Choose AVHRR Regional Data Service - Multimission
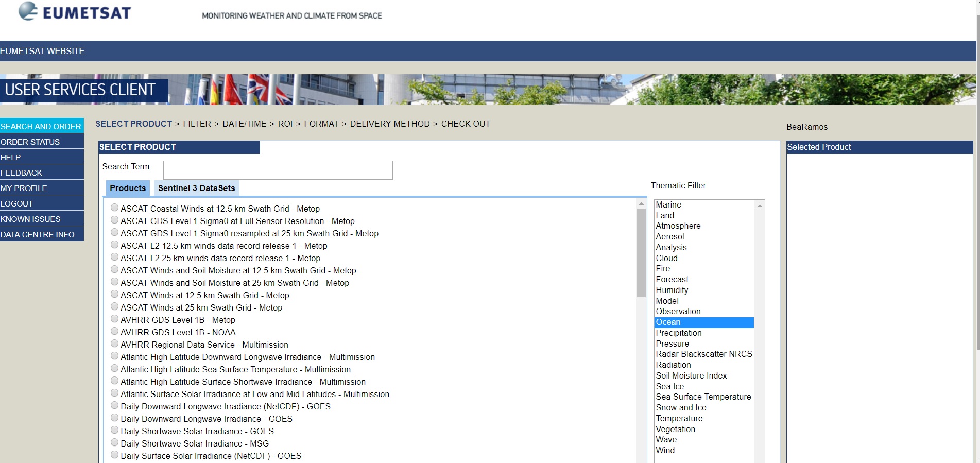Screen dimensions: 980x463 pos(114,344)
